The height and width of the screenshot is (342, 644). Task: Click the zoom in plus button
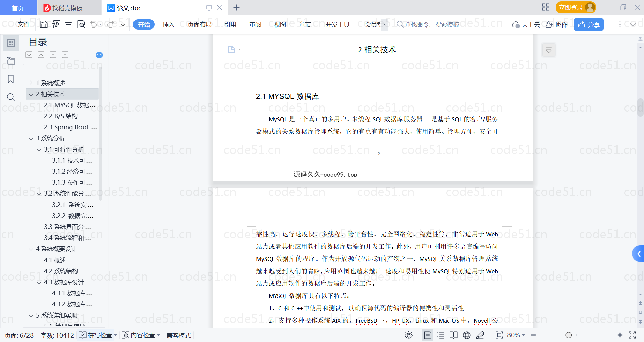pyautogui.click(x=620, y=335)
